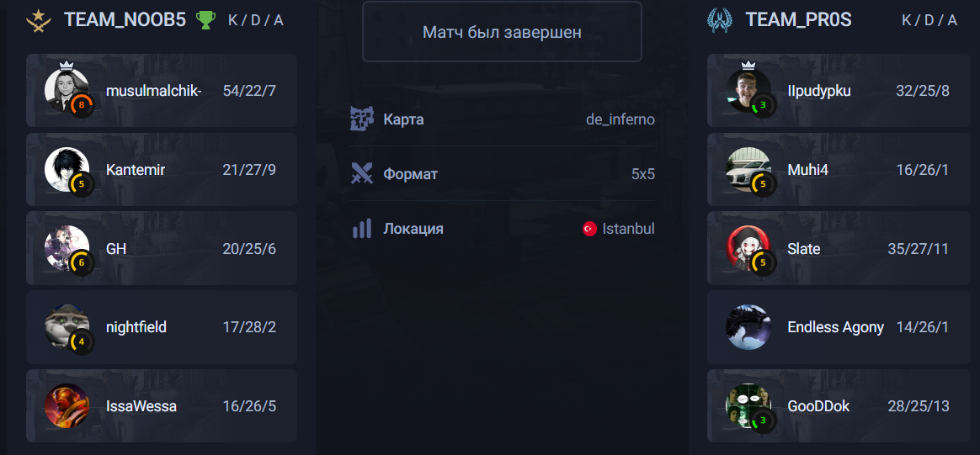Click GH's level 6 rank badge

coord(82,262)
